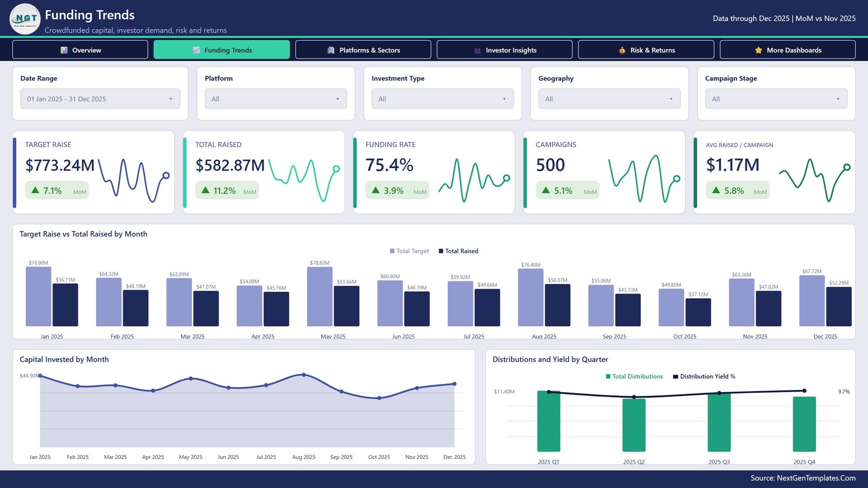Click the NextGenTemplates.Com source link
Viewport: 868px width, 488px height.
point(816,478)
